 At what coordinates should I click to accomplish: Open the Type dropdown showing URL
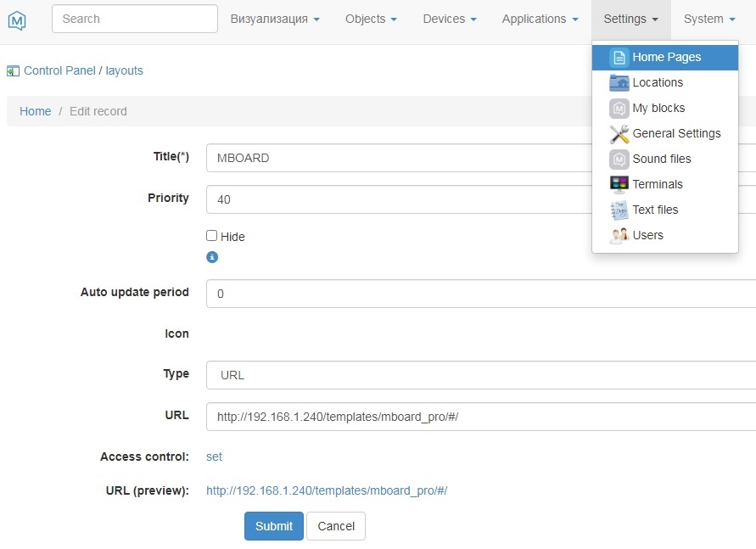pos(480,375)
